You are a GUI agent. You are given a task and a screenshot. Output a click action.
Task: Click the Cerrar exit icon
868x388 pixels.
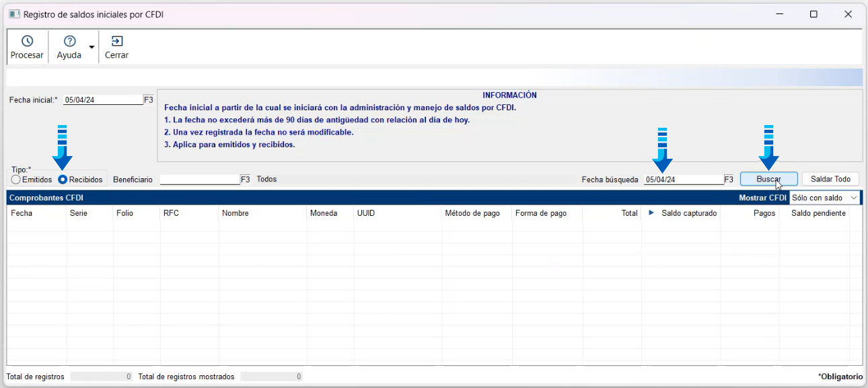116,41
